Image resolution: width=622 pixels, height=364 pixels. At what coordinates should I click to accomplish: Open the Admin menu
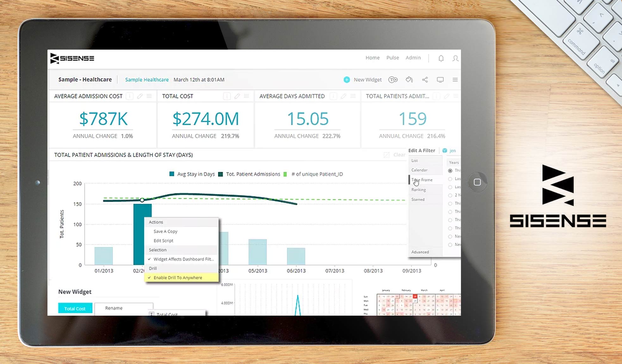(x=413, y=58)
